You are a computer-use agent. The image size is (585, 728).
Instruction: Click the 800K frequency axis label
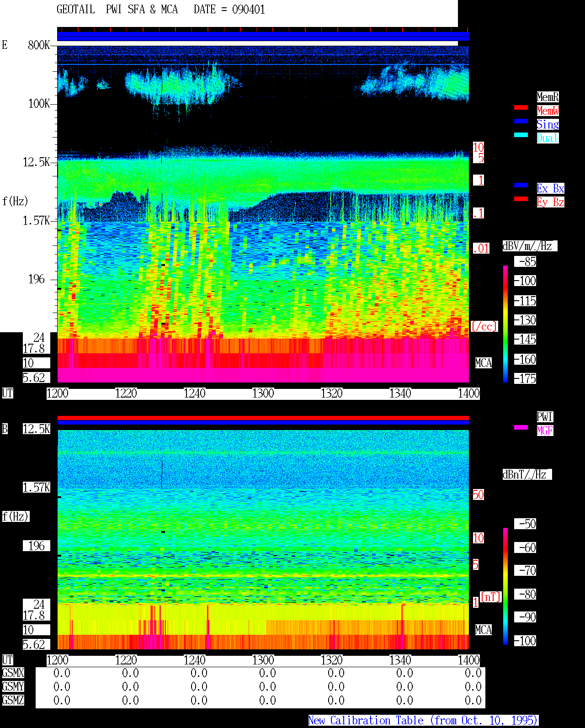[x=39, y=45]
